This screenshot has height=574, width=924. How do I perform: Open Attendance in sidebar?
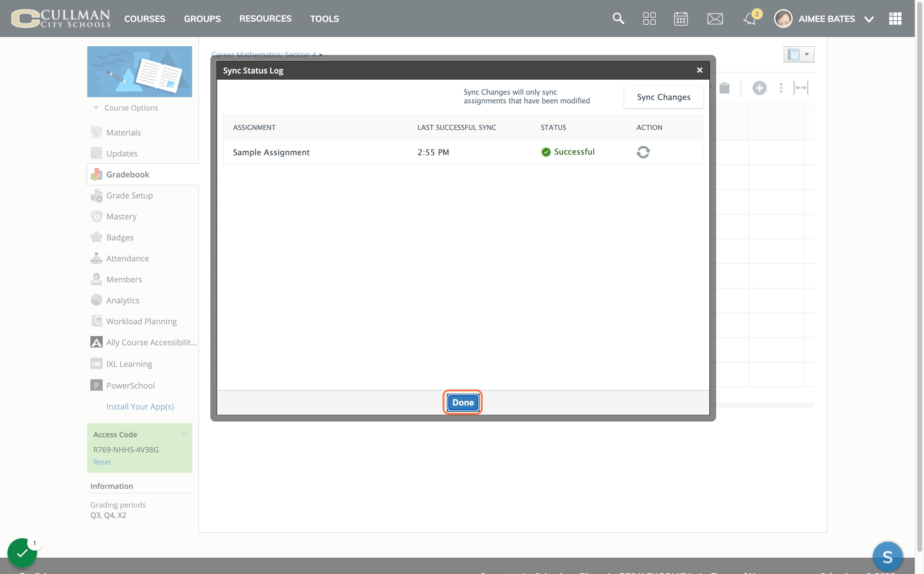(x=127, y=259)
